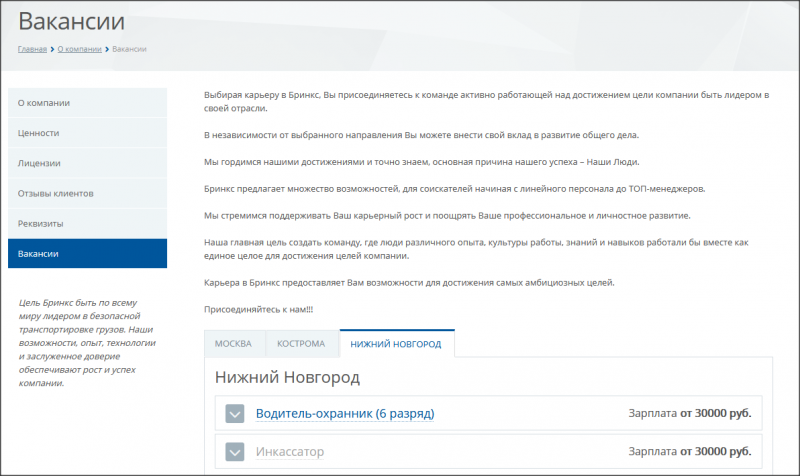Click the active Вакансии sidebar item
This screenshot has width=800, height=476.
[87, 254]
